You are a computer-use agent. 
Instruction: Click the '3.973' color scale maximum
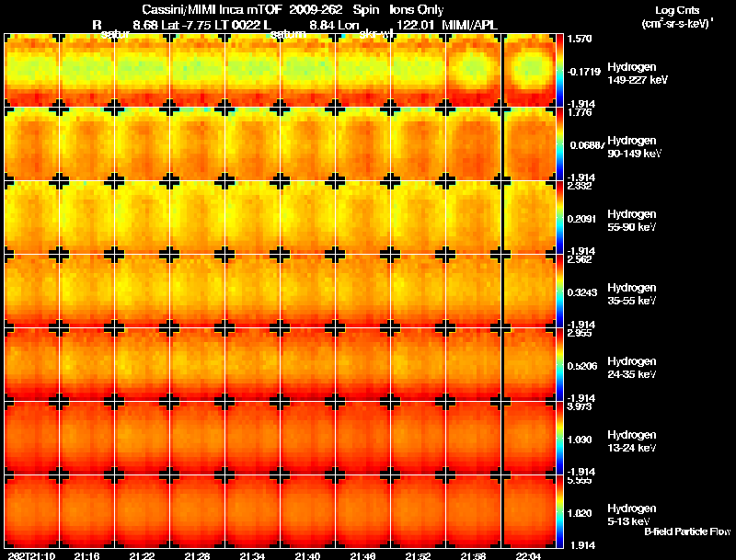coord(580,406)
